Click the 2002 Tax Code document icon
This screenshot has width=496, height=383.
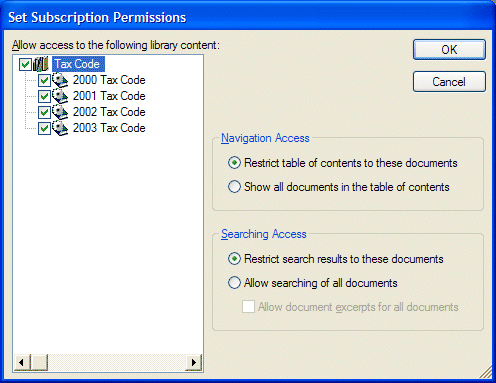coord(60,112)
